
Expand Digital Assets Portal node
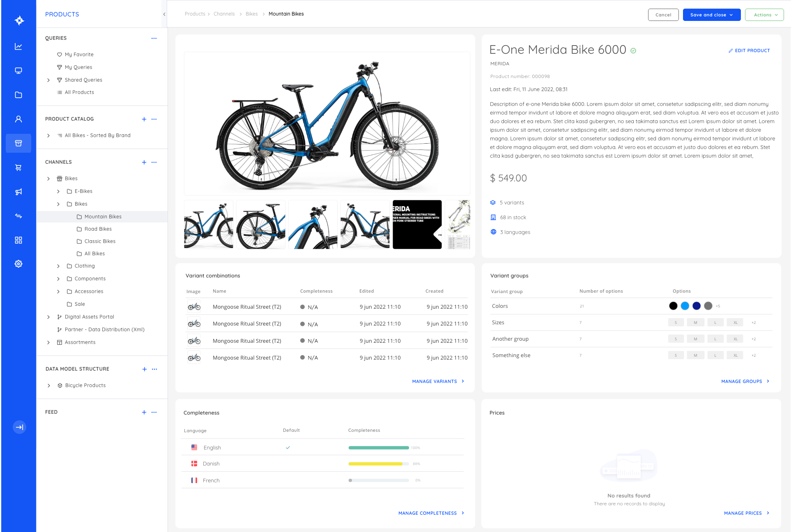tap(48, 317)
